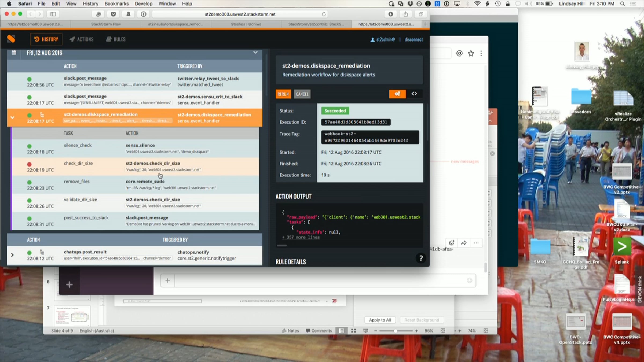Toggle the PowerPoint Notes pane
The width and height of the screenshot is (644, 362).
(290, 331)
